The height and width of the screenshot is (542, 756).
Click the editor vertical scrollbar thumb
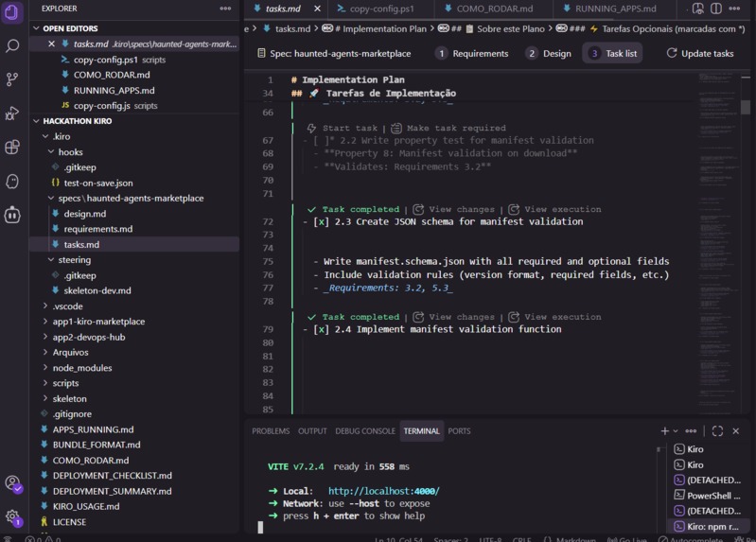click(x=746, y=107)
